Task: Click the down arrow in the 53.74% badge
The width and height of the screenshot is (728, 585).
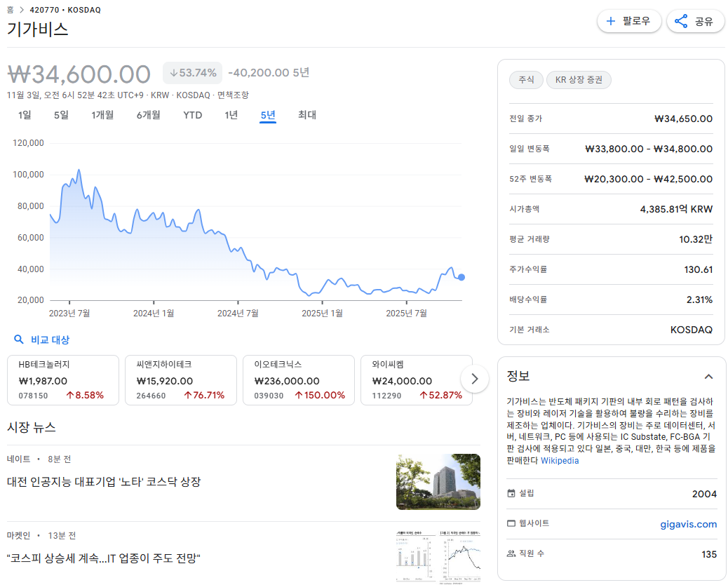Action: 174,73
